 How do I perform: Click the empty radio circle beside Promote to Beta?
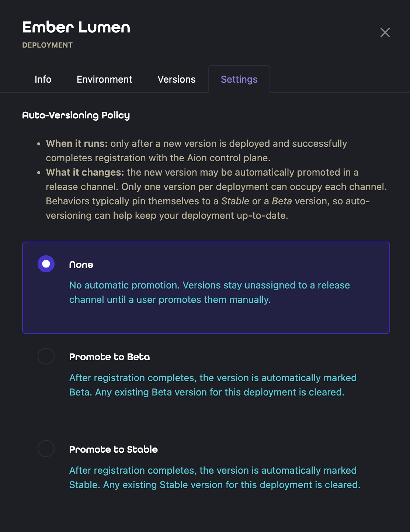tap(46, 356)
